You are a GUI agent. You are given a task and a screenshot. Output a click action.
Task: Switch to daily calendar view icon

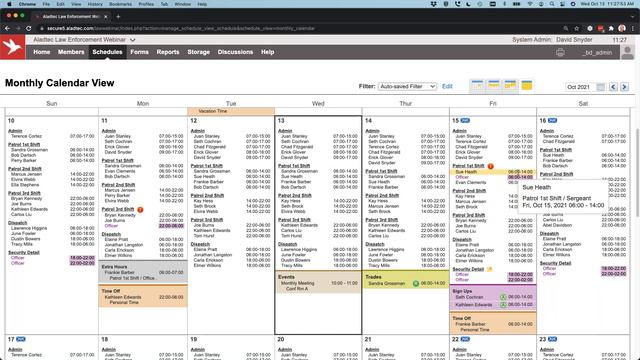click(477, 86)
